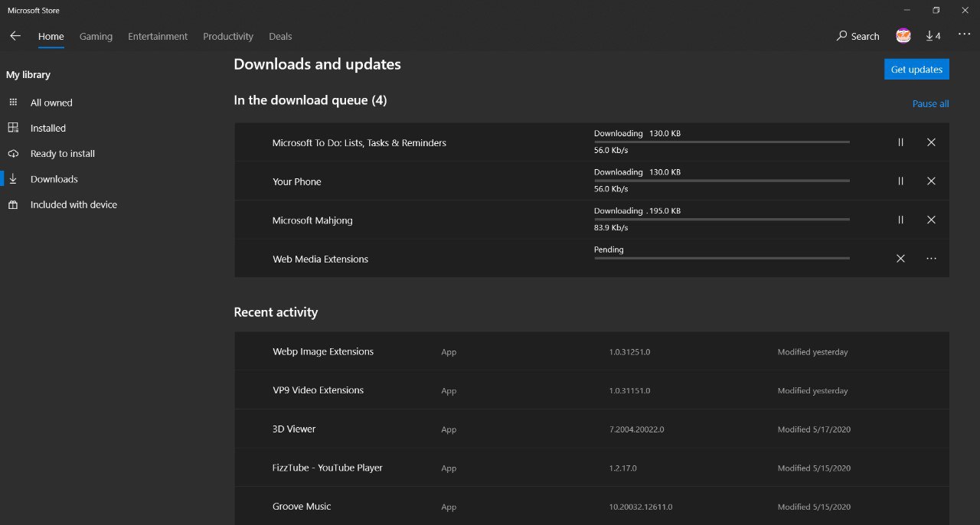Open FizzTube - YouTube Player entry
The height and width of the screenshot is (525, 980).
tap(592, 468)
